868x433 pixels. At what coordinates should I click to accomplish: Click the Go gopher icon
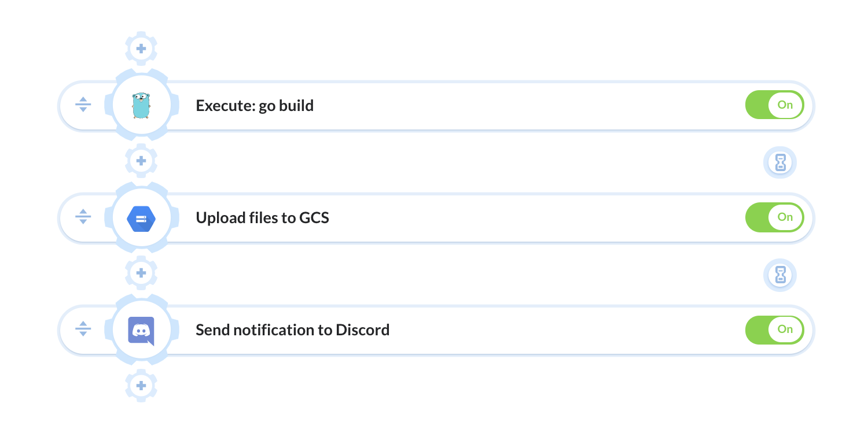141,106
